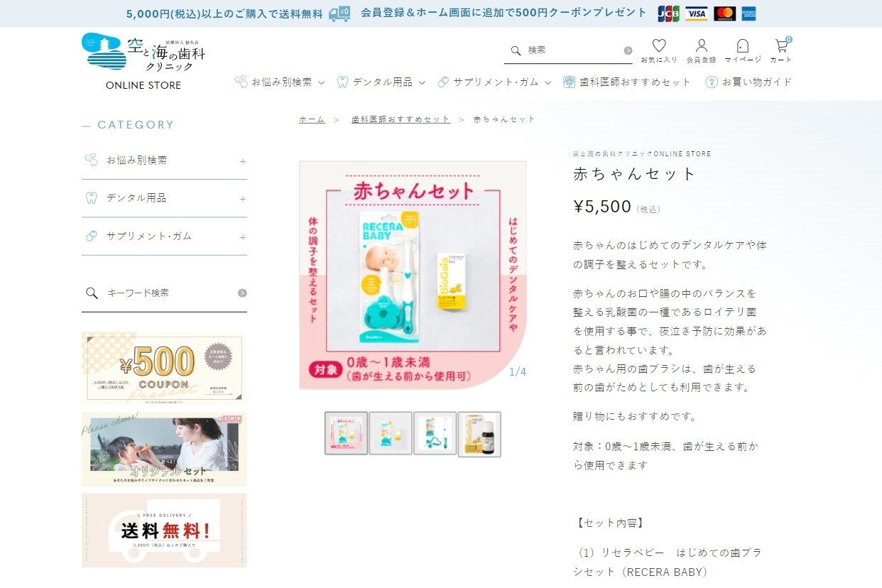Open the My Page icon
This screenshot has height=588, width=882.
point(743,45)
